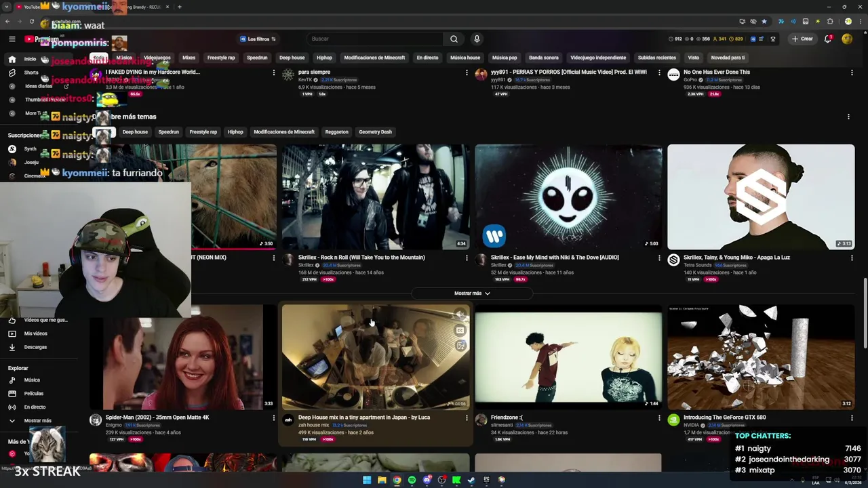868x488 pixels.
Task: Open the notifications bell
Action: tap(828, 39)
